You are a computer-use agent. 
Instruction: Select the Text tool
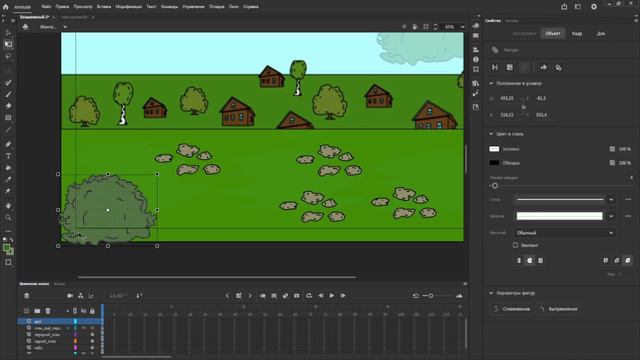pos(8,156)
